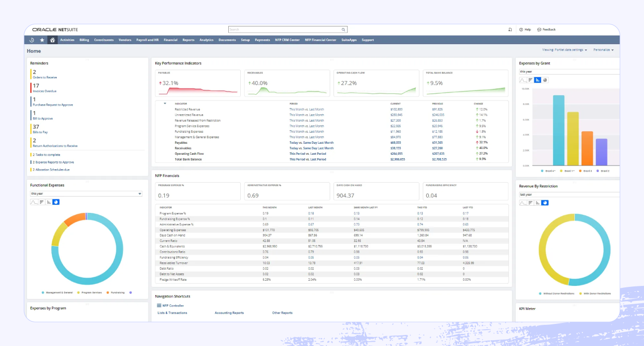Open the Activities menu
This screenshot has width=644, height=346.
pyautogui.click(x=67, y=40)
